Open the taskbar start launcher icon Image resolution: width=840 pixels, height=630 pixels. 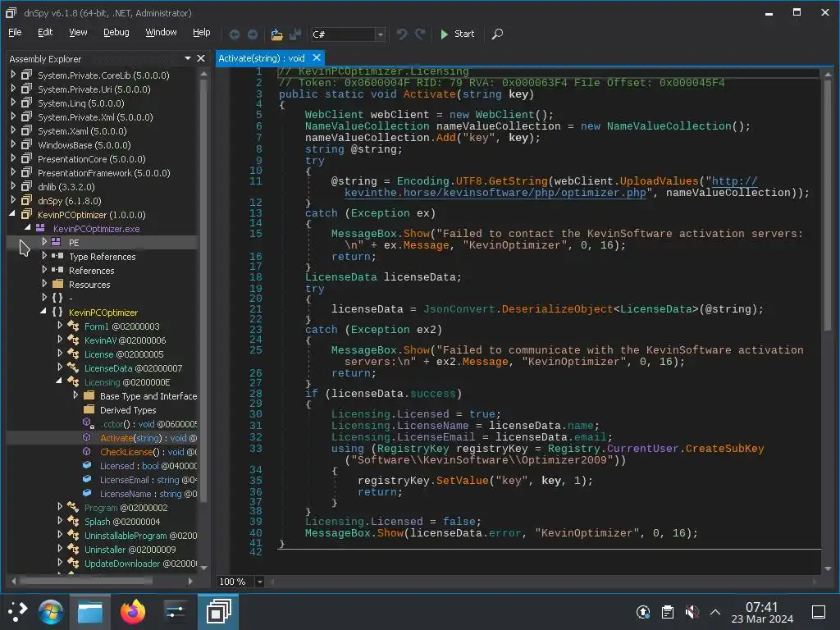tap(18, 611)
